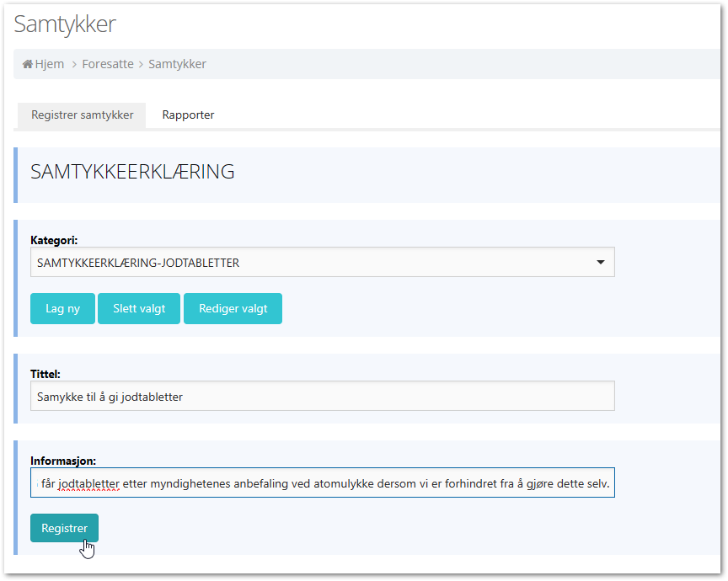Viewport: 728px width, 581px height.
Task: Click the Kategori: label
Action: tap(54, 240)
